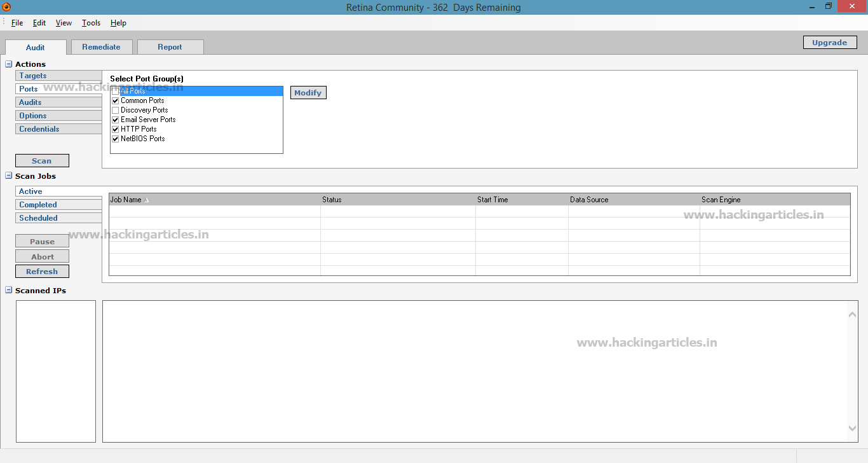Collapse the Scanned IPs section
The image size is (868, 463).
[9, 291]
